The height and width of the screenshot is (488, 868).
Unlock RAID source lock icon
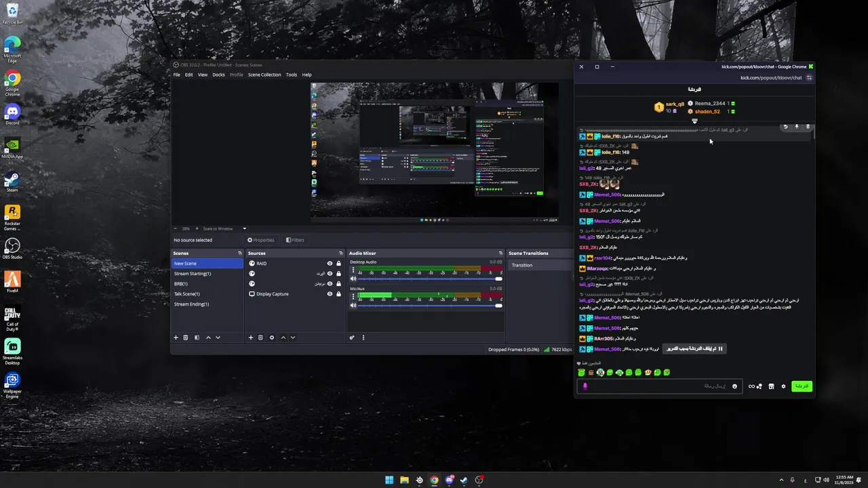tap(338, 264)
